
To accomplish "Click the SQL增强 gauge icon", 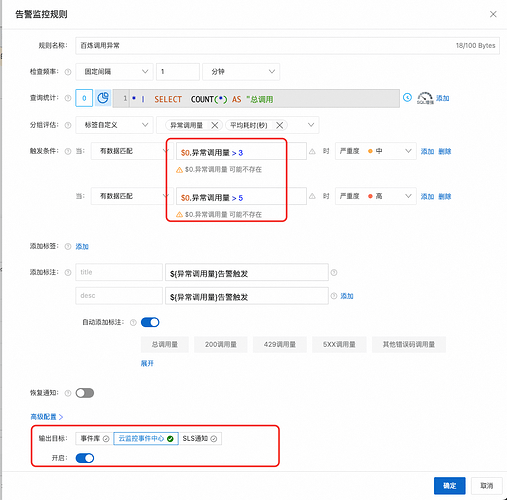I will pyautogui.click(x=425, y=98).
